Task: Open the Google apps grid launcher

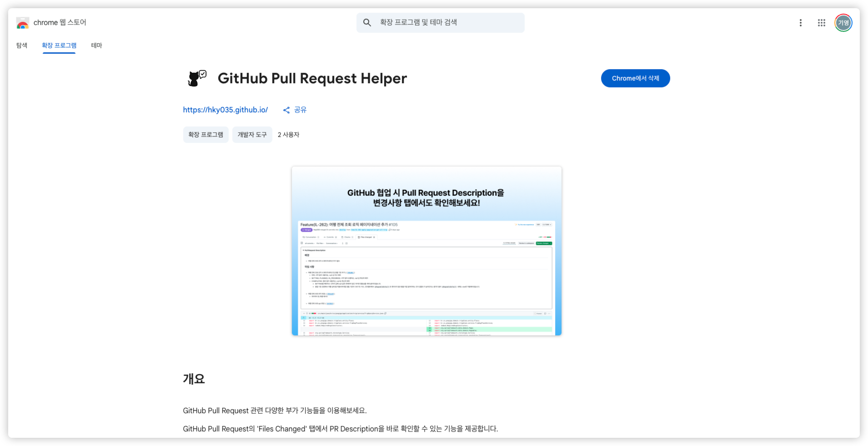Action: coord(821,23)
